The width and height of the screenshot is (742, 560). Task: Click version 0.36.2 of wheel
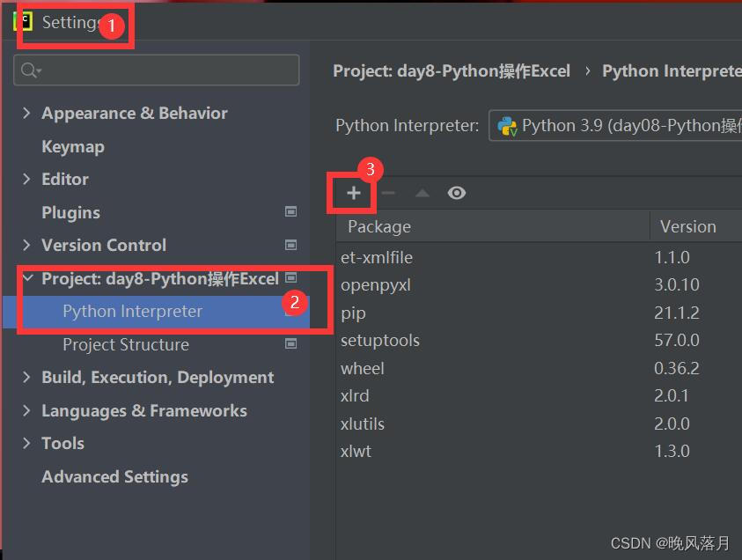tap(677, 368)
